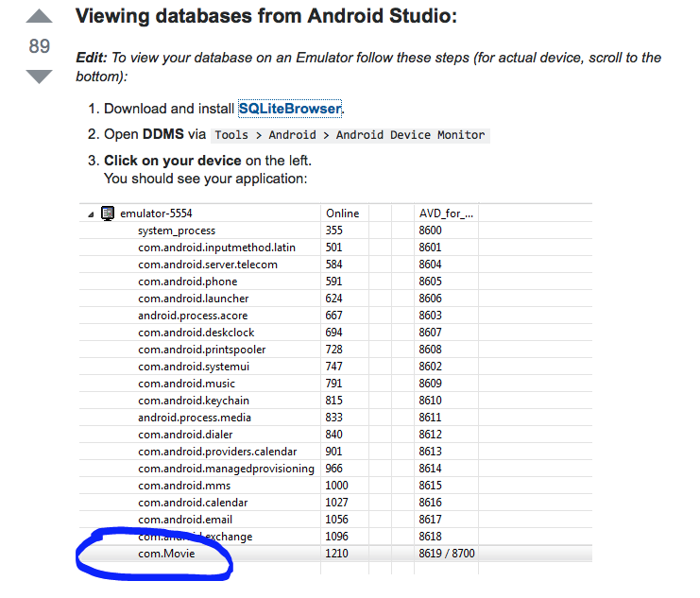
Task: Select com.android.inputmethod.latin process
Action: [x=335, y=248]
